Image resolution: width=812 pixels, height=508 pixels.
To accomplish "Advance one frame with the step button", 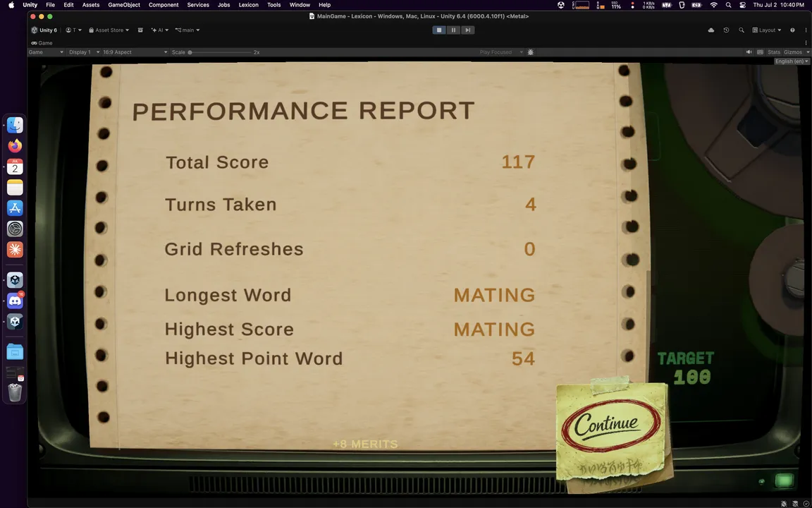I will tap(467, 30).
